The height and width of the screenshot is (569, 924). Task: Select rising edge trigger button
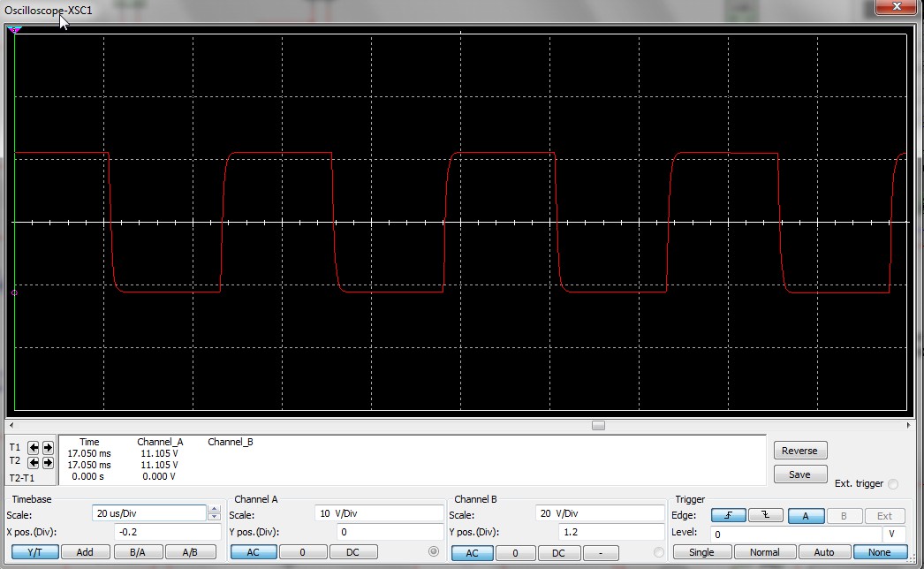coord(729,515)
